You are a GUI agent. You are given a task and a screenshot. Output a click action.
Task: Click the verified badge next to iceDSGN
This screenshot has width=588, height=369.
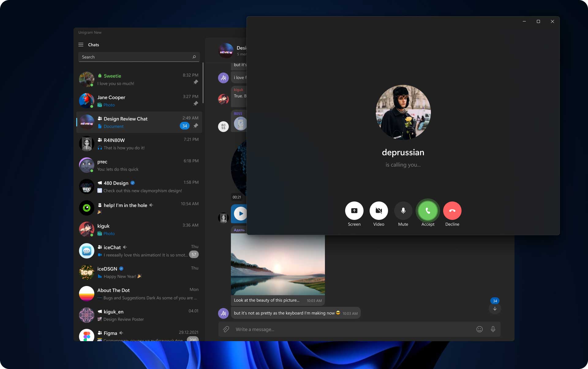121,269
